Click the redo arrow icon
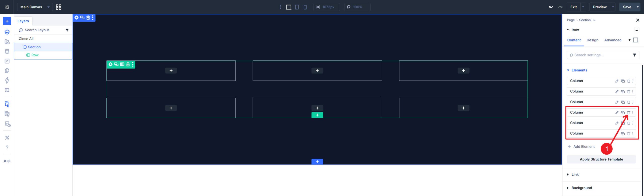644x196 pixels. click(560, 7)
